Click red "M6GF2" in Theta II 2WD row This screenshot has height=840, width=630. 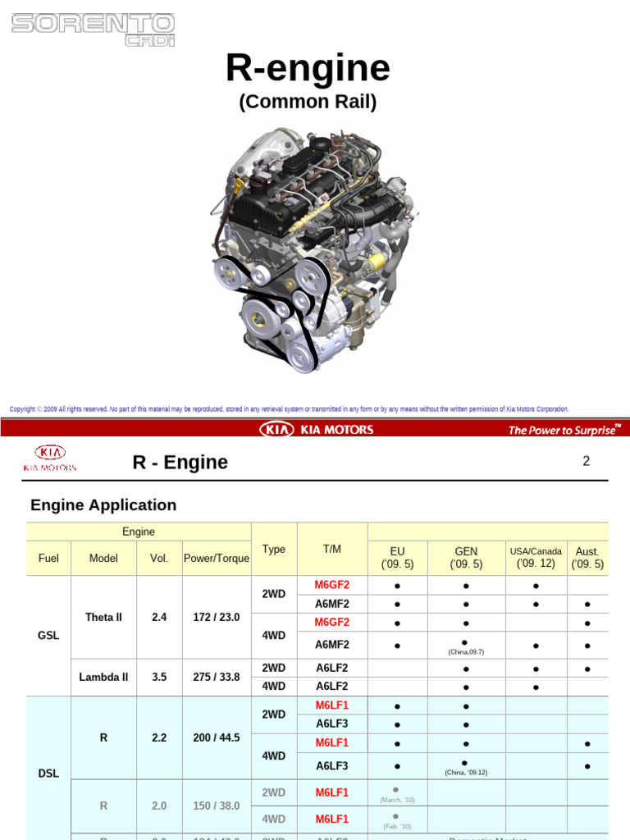[332, 584]
